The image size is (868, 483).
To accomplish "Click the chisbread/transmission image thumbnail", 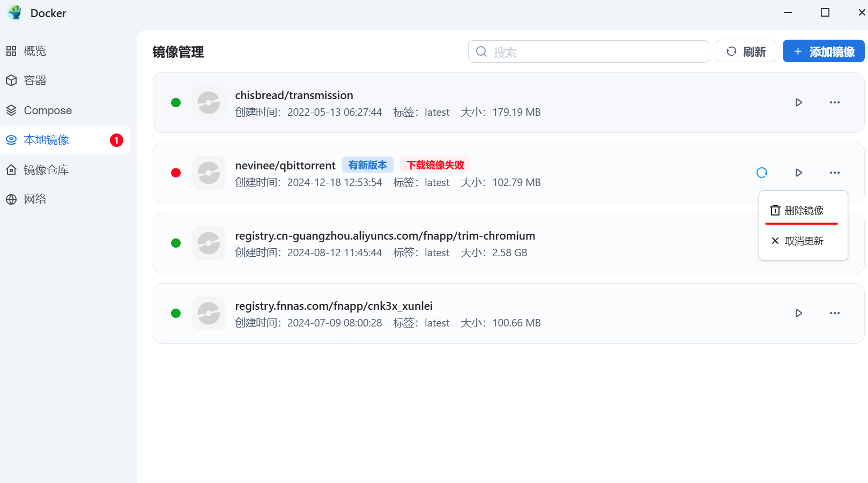I will coord(209,102).
